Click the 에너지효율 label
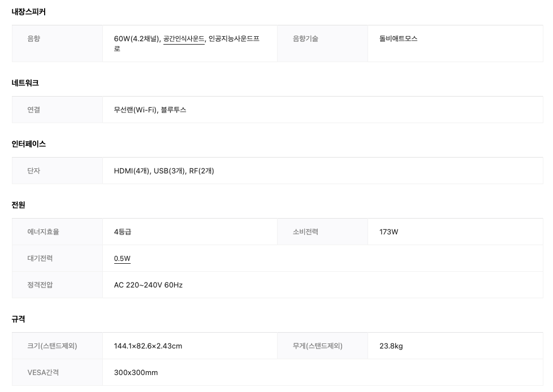The image size is (553, 392). pyautogui.click(x=43, y=232)
